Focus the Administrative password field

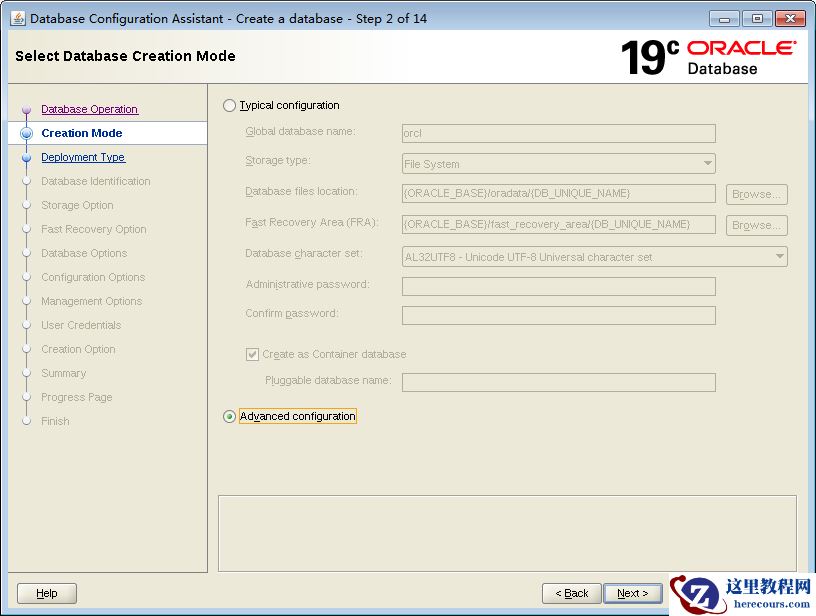[558, 287]
